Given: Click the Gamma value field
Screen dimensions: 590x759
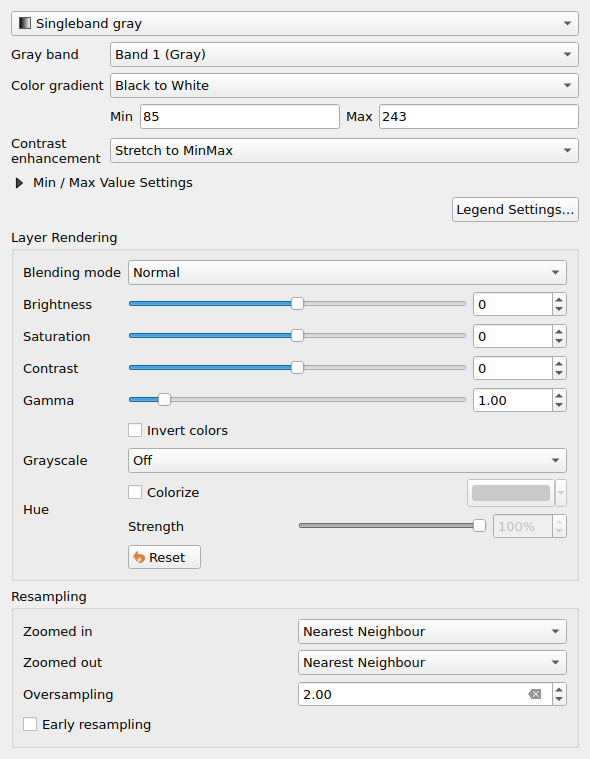Looking at the screenshot, I should point(513,400).
